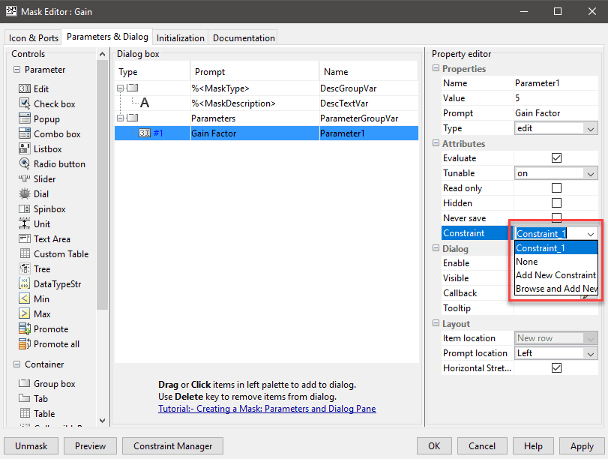
Task: Switch to the Icon & Ports tab
Action: click(x=34, y=38)
